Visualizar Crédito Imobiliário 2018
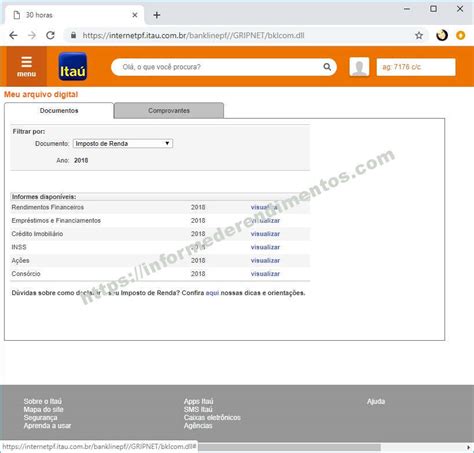474x453 pixels. point(265,234)
